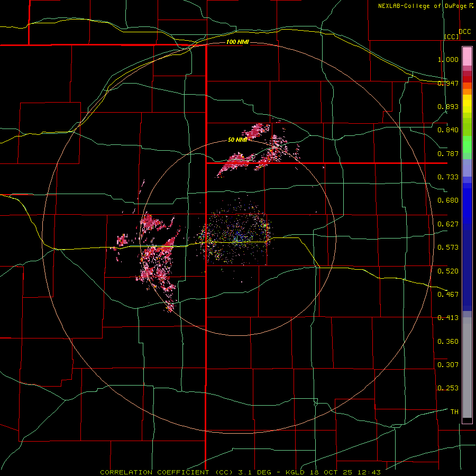476x476 pixels.
Task: Click the 0.307 scale value
Action: click(x=448, y=365)
